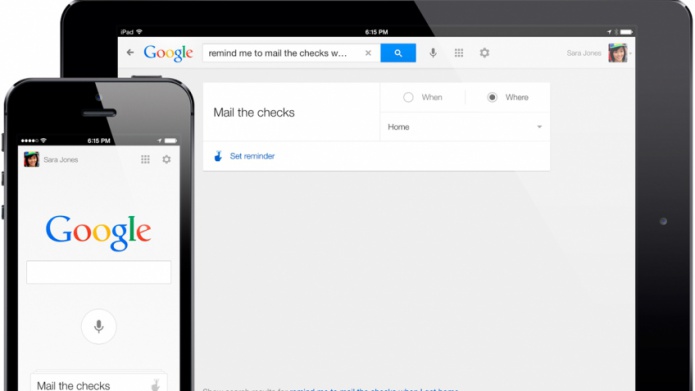Open settings gear on the iPad

[484, 53]
